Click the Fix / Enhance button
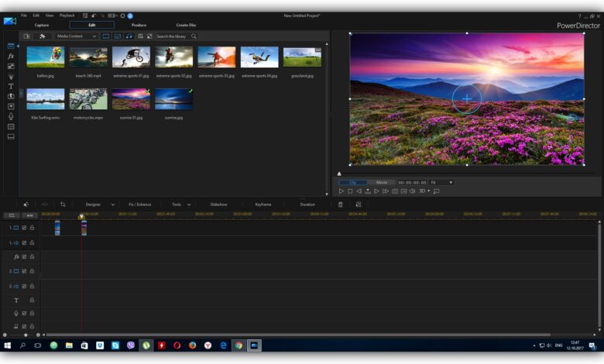604x364 pixels. tap(139, 204)
